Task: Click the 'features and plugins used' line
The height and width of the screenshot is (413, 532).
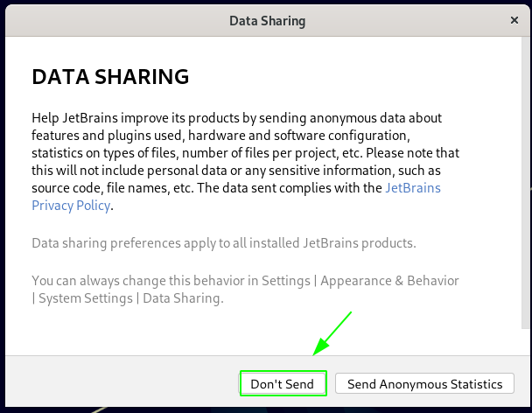Action: [x=220, y=135]
